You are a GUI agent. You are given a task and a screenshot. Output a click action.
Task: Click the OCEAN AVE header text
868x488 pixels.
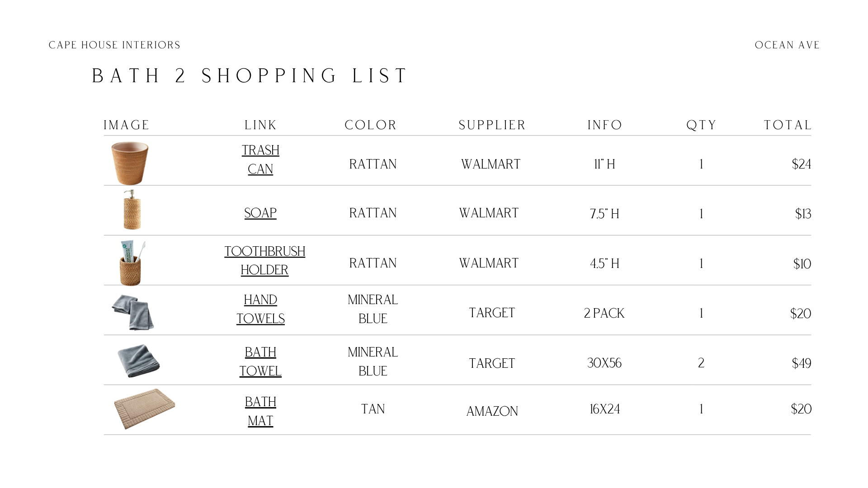click(787, 45)
